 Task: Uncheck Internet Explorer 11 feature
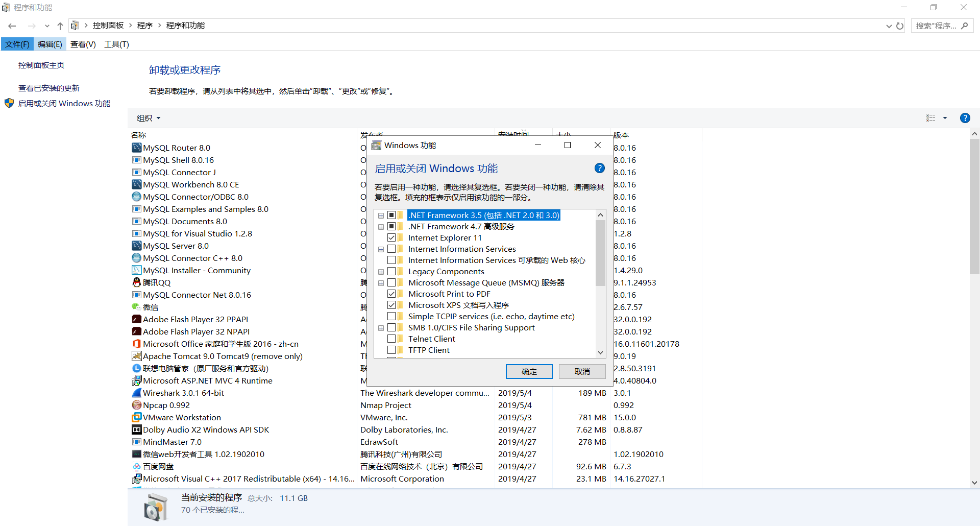pos(391,237)
